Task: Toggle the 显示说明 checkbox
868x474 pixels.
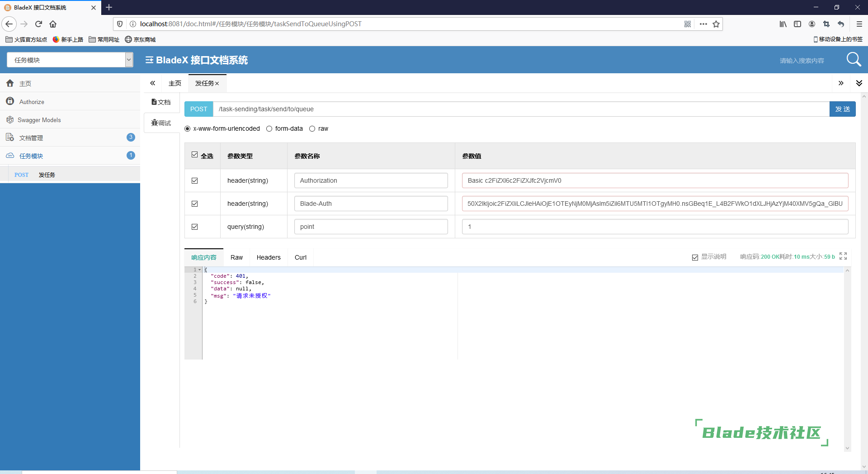Action: (695, 257)
